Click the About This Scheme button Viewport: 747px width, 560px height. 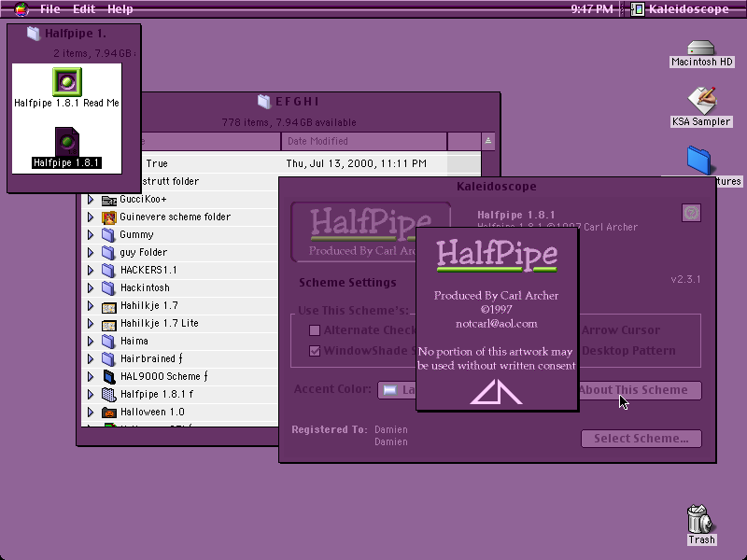click(640, 390)
